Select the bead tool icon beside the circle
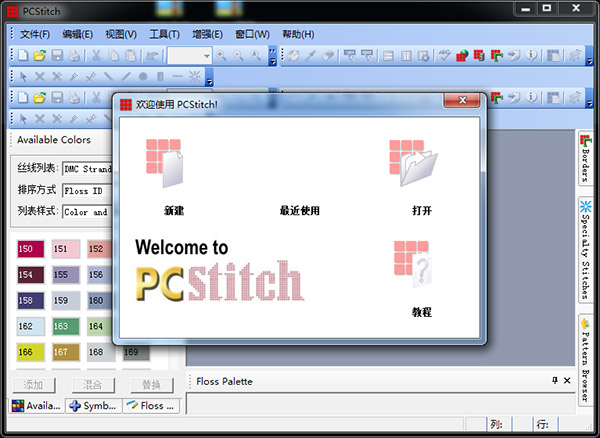 tap(160, 77)
